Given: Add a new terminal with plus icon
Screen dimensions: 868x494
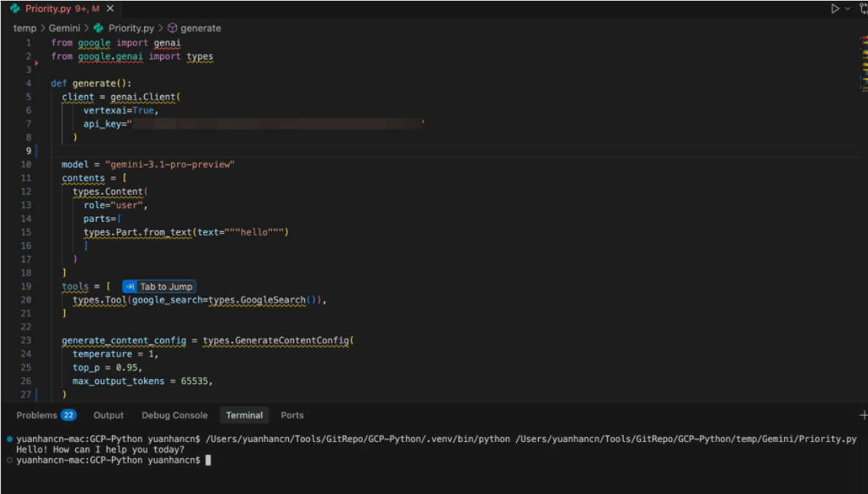Looking at the screenshot, I should (864, 415).
